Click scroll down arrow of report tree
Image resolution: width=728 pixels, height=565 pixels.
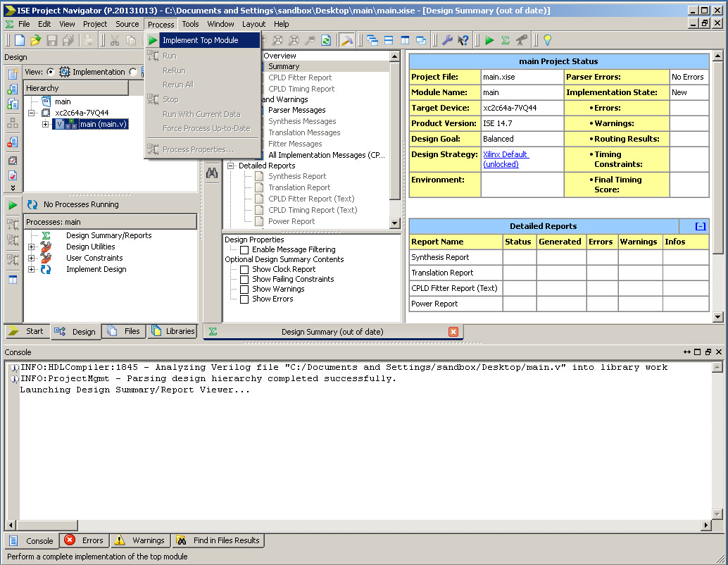click(x=395, y=223)
